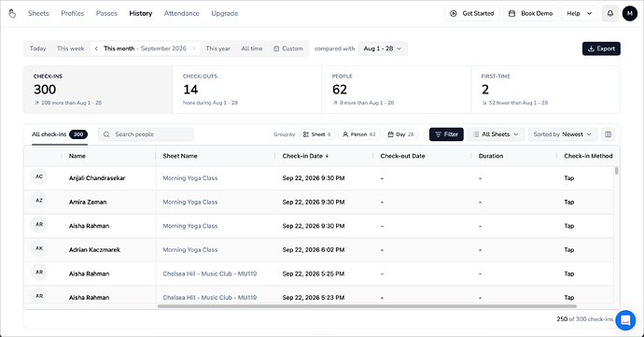Click the hand logo icon in header
The width and height of the screenshot is (644, 337).
pos(12,14)
